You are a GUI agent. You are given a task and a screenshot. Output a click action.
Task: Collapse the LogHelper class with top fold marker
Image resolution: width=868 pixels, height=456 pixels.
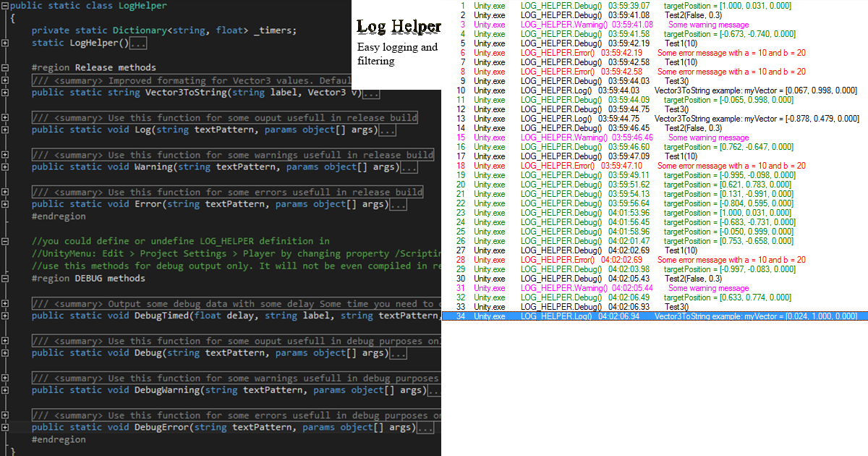[x=5, y=5]
